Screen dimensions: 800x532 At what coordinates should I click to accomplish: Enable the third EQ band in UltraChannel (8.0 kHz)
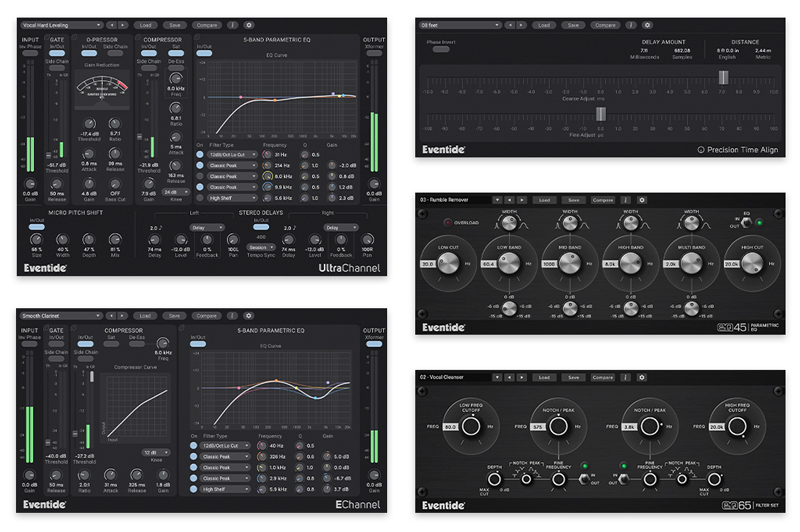click(200, 176)
